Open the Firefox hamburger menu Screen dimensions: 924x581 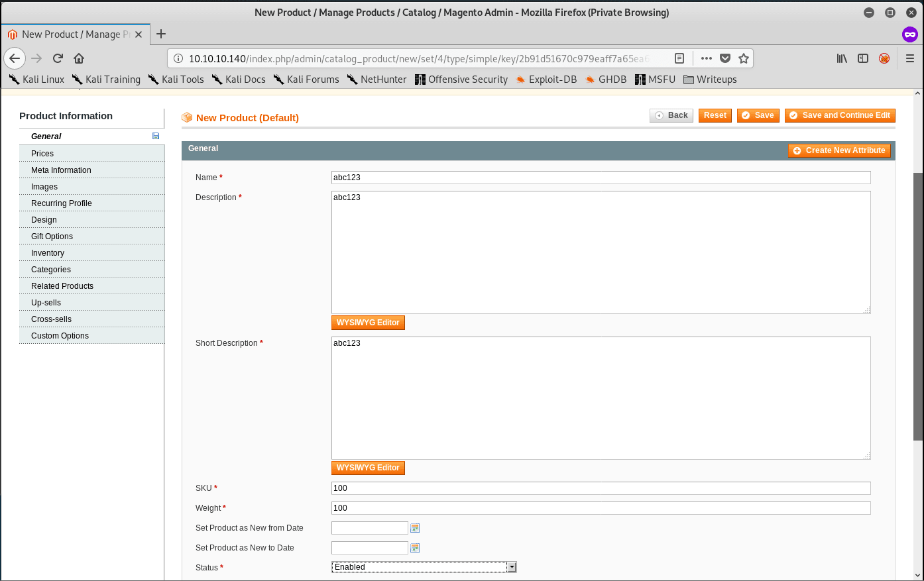point(910,58)
